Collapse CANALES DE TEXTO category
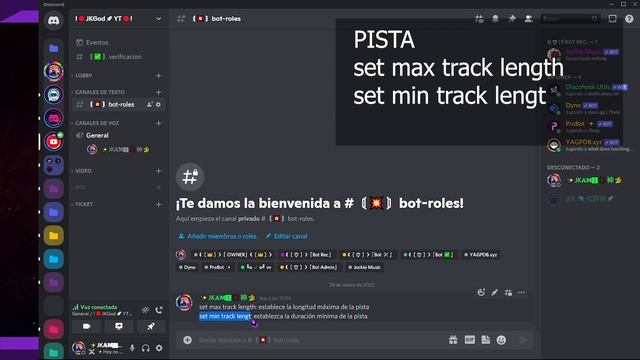 tap(99, 92)
